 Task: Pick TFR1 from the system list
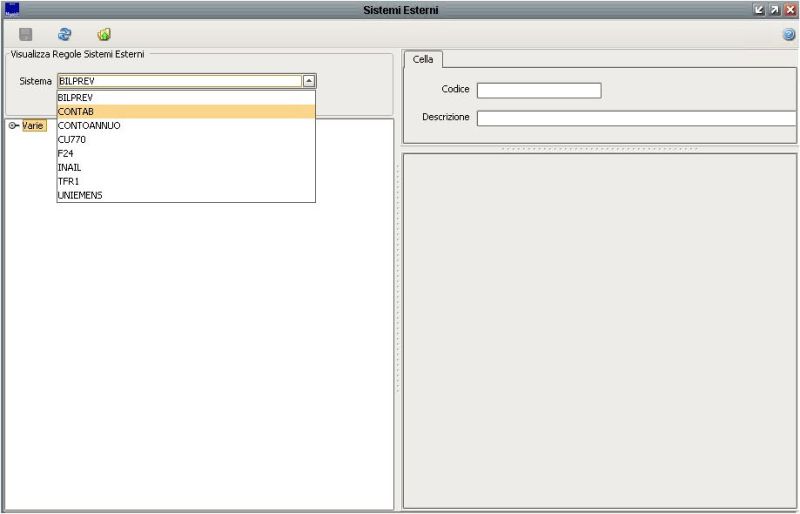[68, 181]
